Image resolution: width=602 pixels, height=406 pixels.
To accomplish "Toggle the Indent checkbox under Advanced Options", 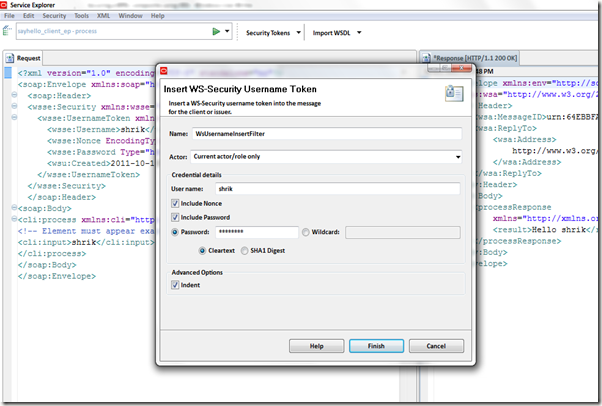I will coord(175,285).
